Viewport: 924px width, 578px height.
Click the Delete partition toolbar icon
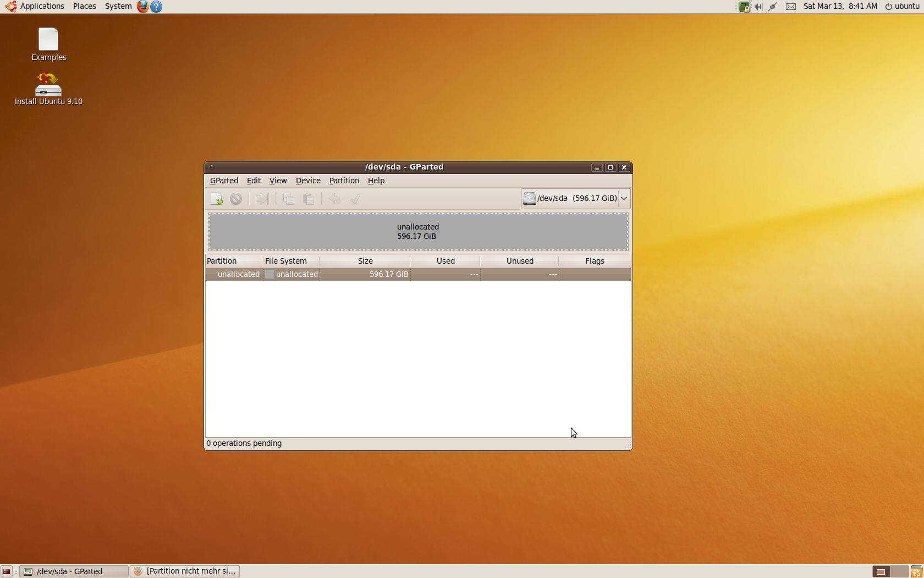236,199
